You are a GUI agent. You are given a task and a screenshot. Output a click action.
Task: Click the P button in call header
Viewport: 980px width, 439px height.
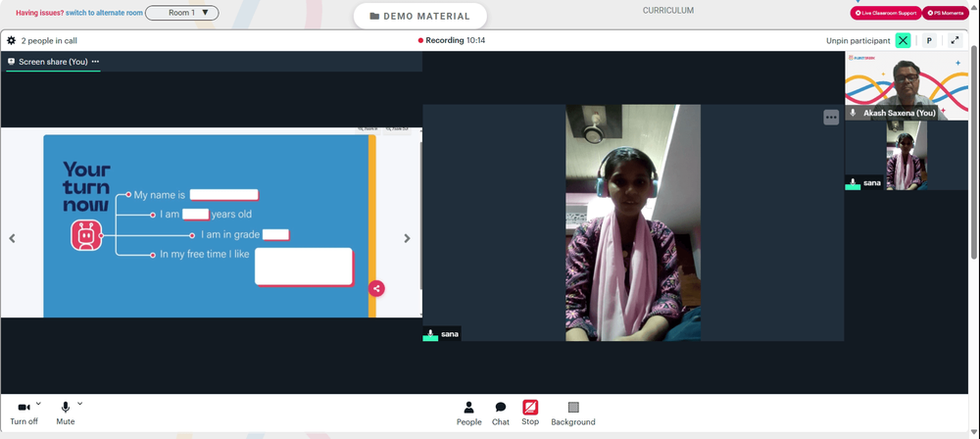click(929, 40)
